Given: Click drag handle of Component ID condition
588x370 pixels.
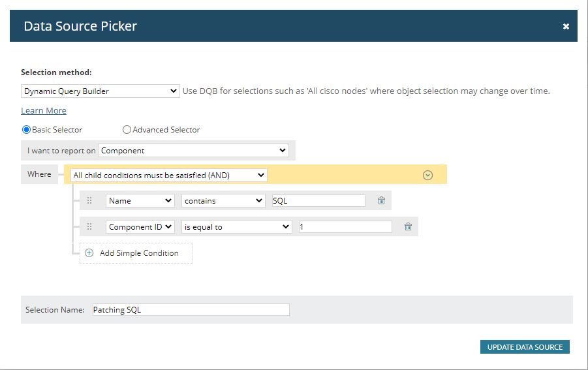Looking at the screenshot, I should point(90,227).
